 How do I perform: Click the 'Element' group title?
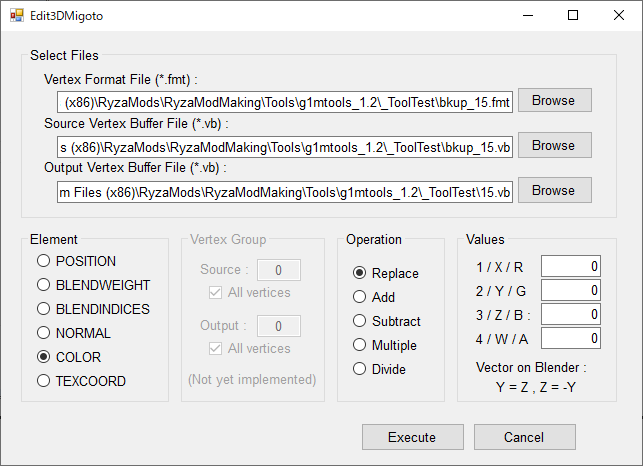click(x=54, y=240)
